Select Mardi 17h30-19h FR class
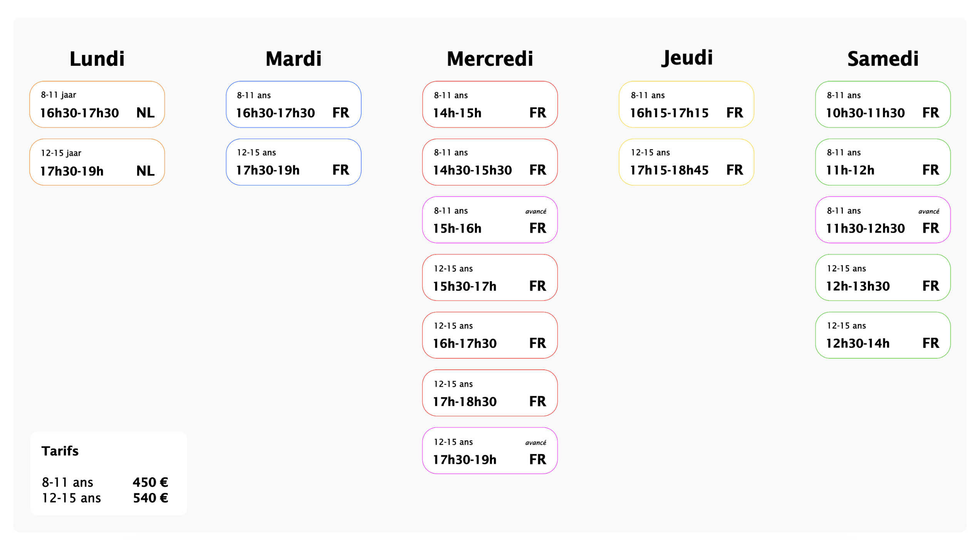The image size is (980, 540). click(x=294, y=162)
